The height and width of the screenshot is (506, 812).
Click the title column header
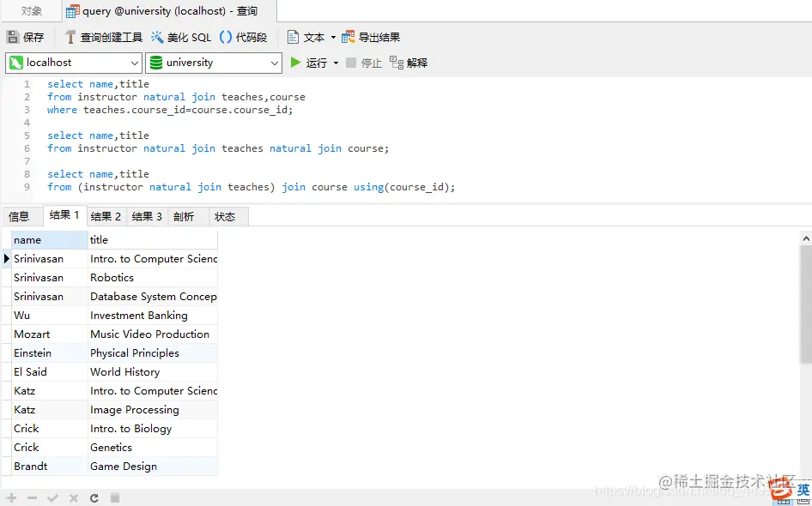click(153, 239)
